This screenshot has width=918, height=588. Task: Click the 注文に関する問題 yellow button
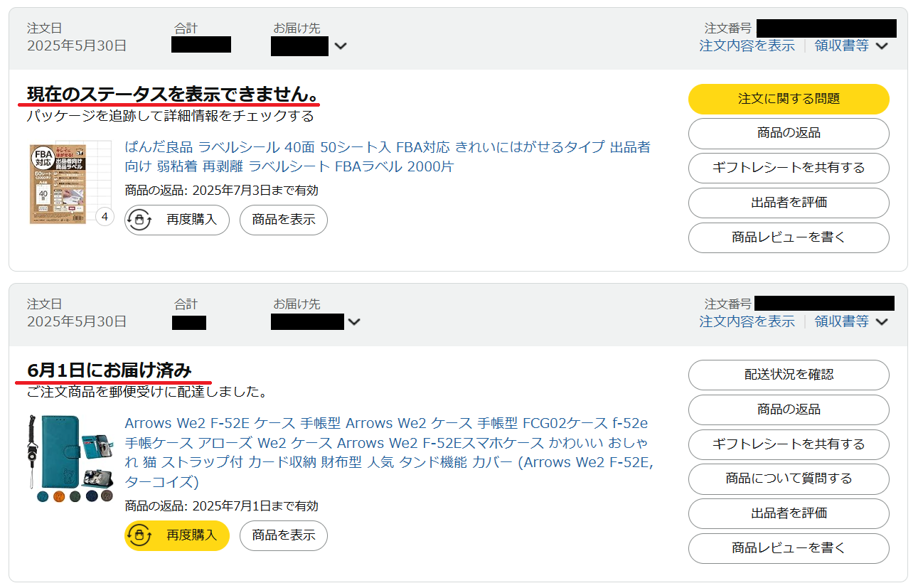[x=789, y=99]
